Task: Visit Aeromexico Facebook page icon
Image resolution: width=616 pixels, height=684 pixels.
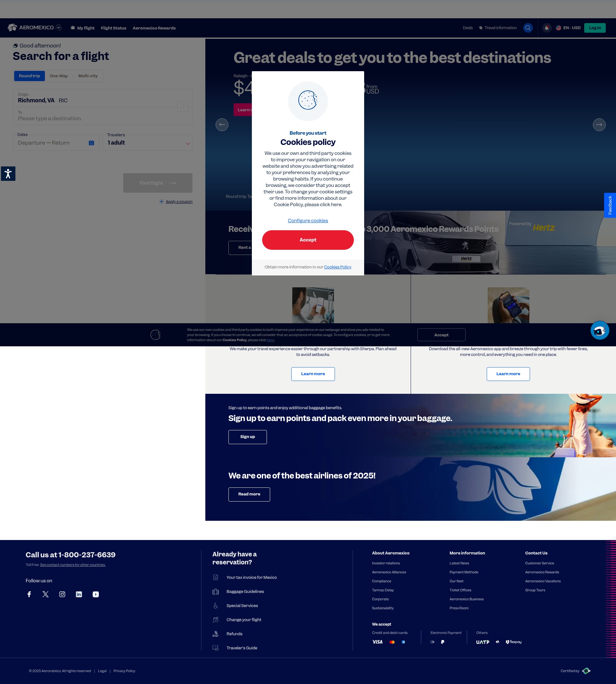Action: [x=29, y=594]
